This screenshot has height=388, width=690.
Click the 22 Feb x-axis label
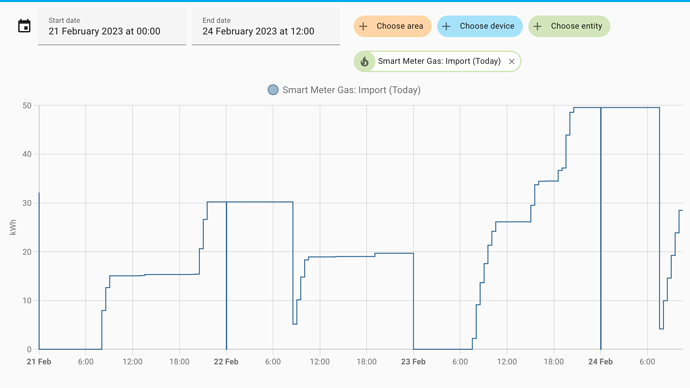pos(226,362)
